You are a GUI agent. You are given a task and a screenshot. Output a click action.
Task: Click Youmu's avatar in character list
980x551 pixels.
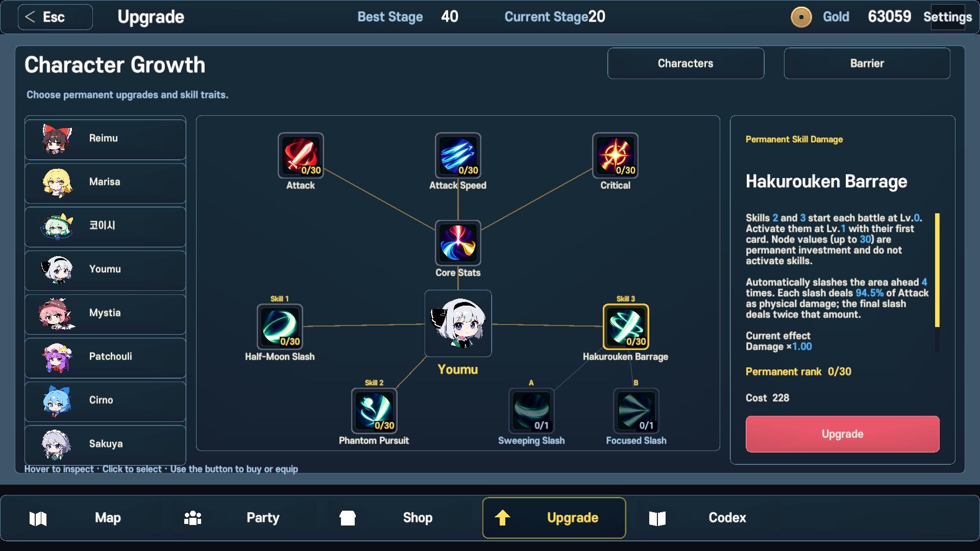[57, 269]
